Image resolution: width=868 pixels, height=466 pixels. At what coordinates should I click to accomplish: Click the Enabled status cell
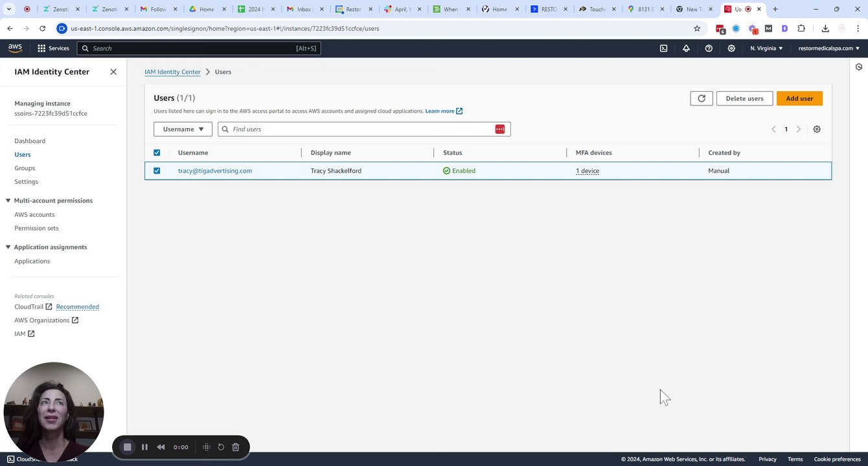click(459, 171)
